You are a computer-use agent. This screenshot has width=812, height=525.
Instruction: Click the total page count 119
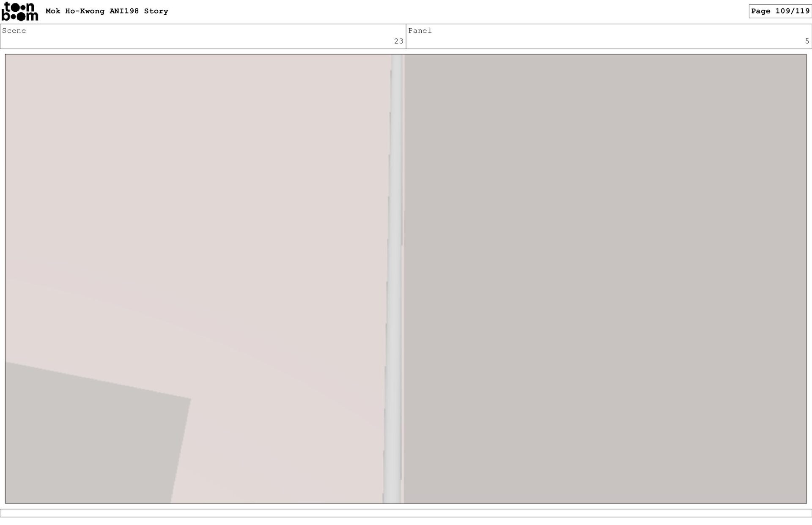[802, 11]
